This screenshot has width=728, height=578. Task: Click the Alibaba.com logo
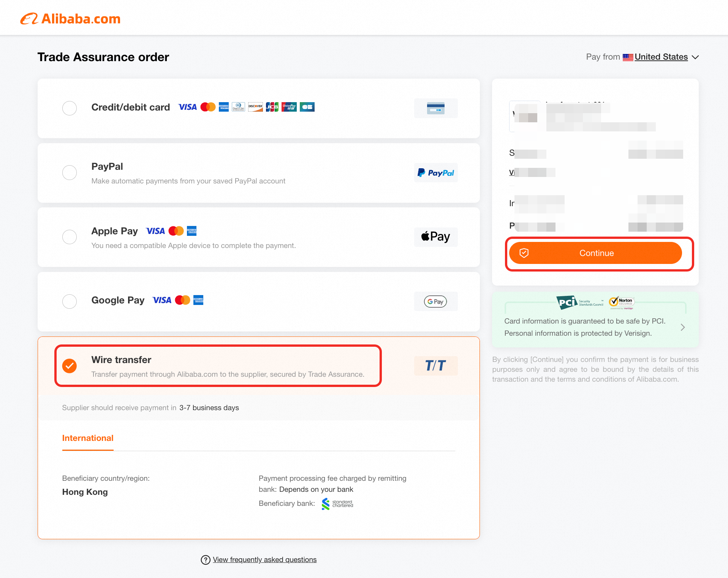(x=70, y=19)
